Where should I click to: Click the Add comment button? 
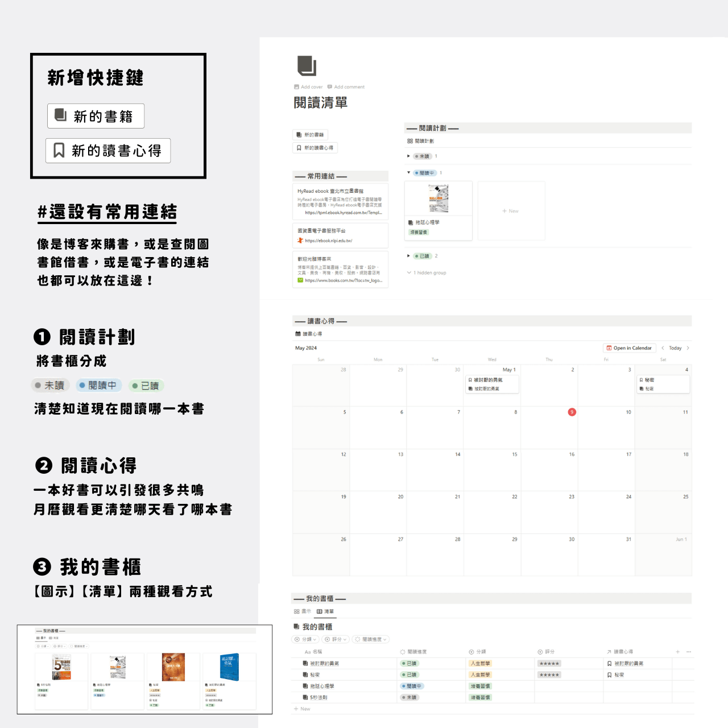[346, 87]
